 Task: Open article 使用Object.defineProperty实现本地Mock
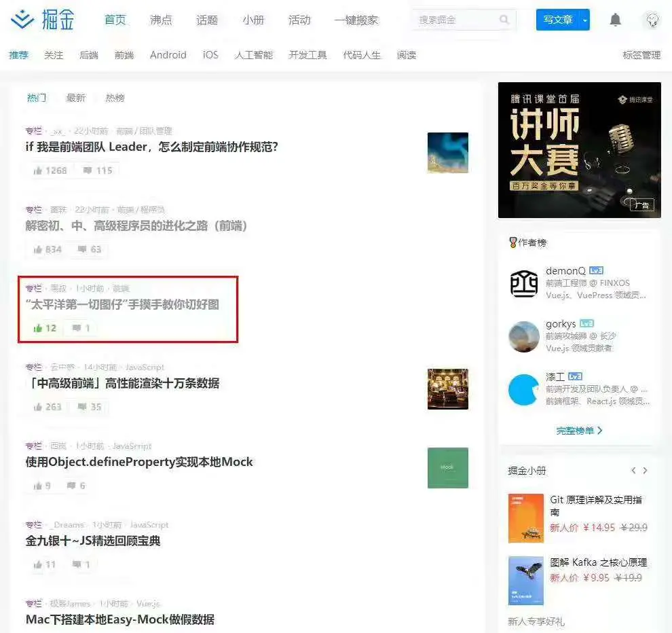pyautogui.click(x=139, y=462)
